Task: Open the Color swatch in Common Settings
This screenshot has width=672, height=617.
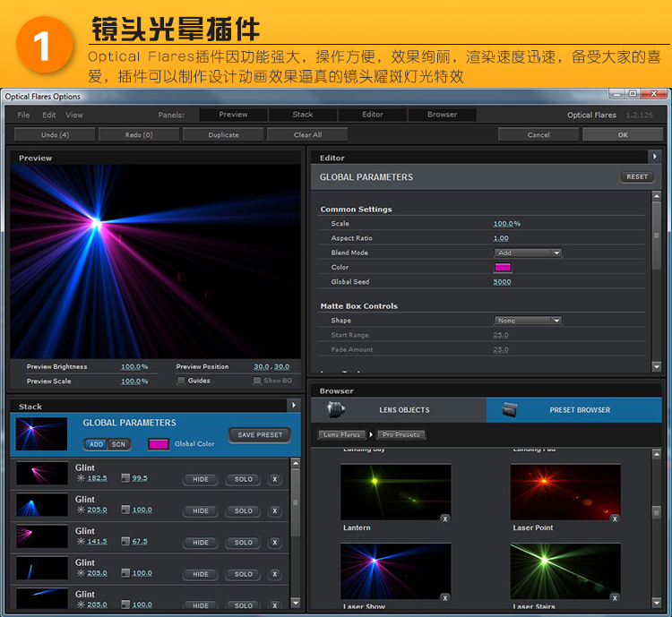Action: point(503,268)
